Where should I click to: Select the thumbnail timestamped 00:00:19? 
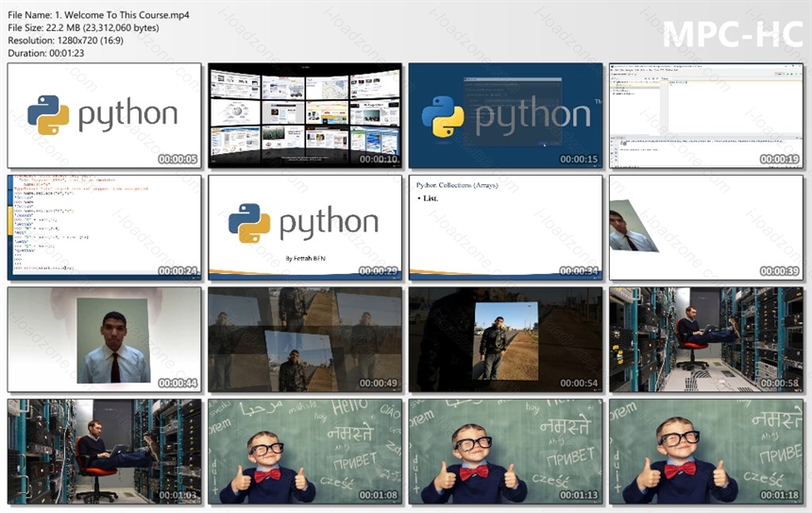coord(706,115)
